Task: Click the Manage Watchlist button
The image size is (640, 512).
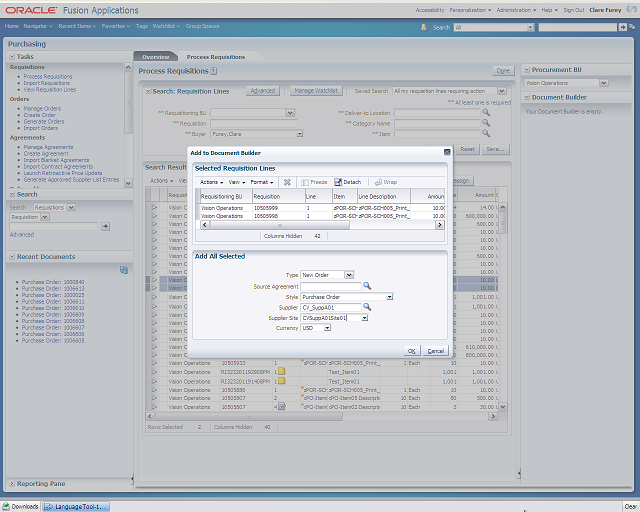Action: (x=316, y=91)
